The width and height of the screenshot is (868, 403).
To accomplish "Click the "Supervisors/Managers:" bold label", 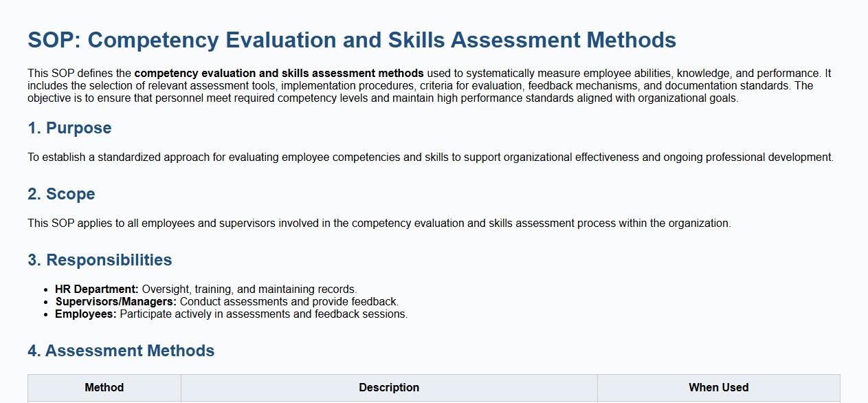I will pos(116,302).
